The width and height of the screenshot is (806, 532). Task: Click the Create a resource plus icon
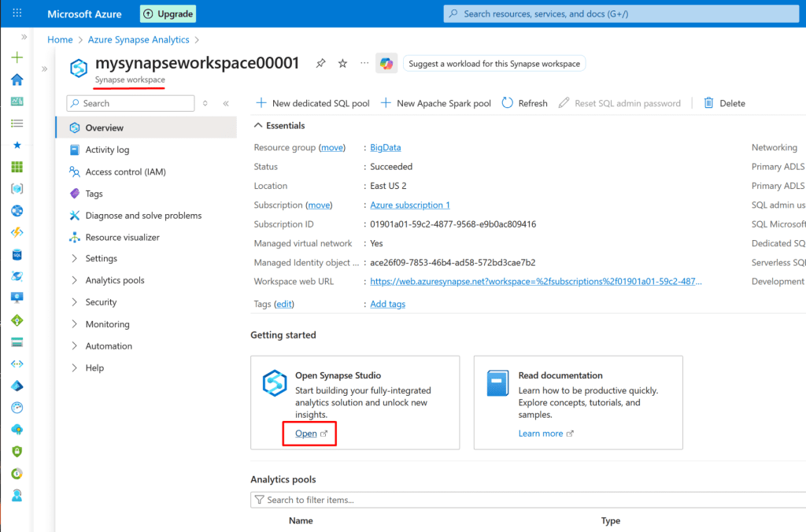pos(17,57)
